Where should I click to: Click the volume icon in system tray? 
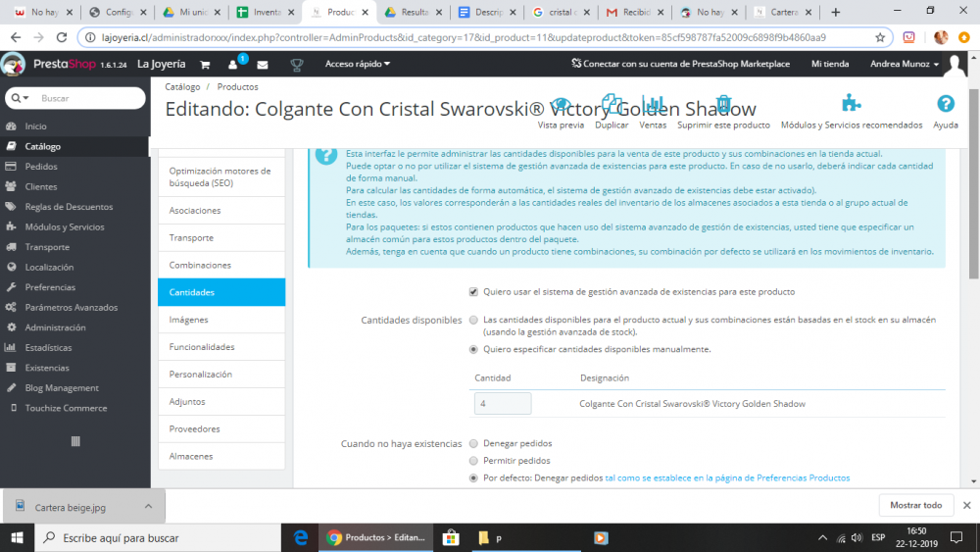857,537
